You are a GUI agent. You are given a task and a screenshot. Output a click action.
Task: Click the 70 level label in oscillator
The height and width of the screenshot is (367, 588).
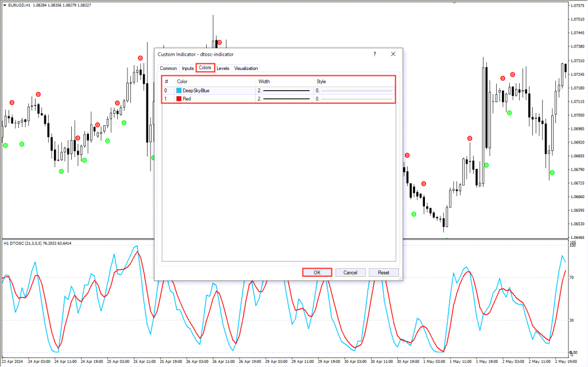pos(572,277)
